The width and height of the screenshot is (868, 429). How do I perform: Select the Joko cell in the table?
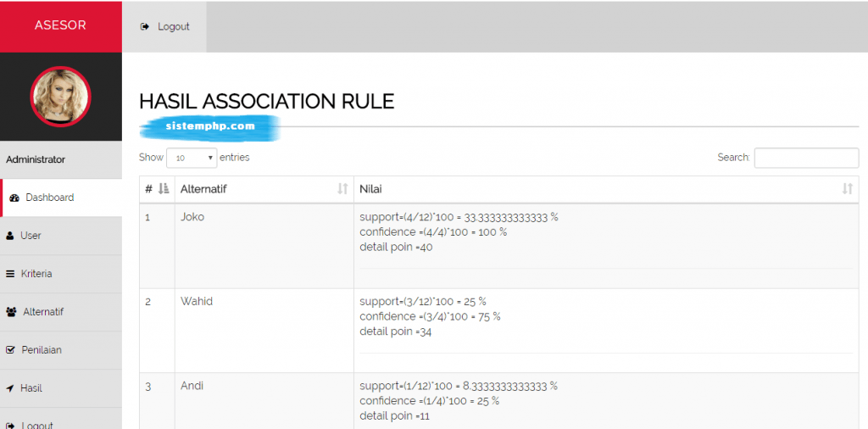[264, 246]
